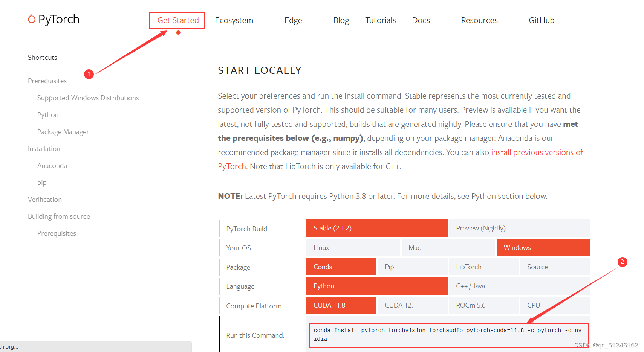Open the Edge menu
This screenshot has width=644, height=352.
[x=293, y=20]
